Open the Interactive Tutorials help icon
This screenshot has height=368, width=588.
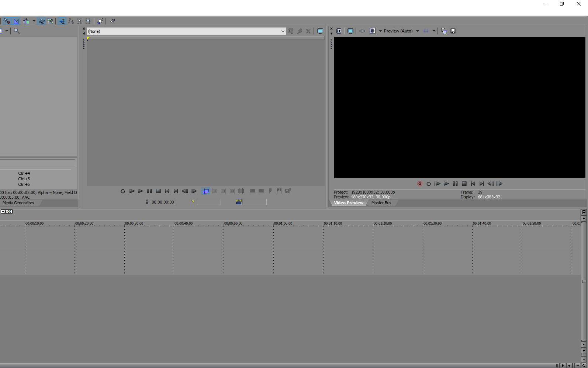(x=113, y=21)
